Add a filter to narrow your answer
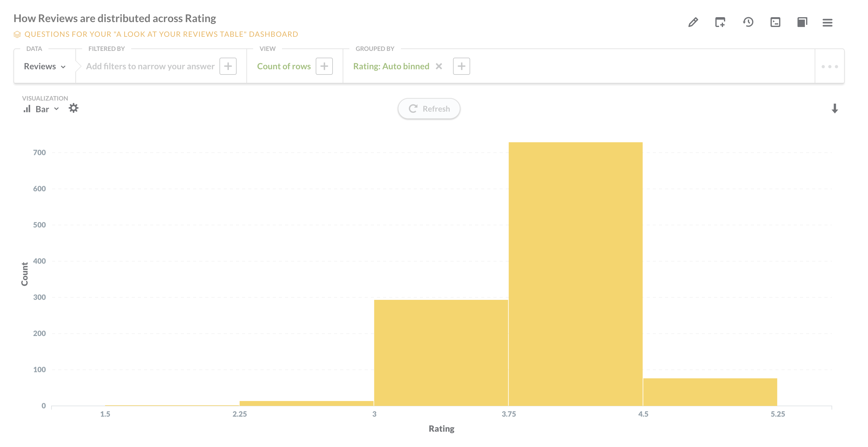Screen dimensions: 868x447 [228, 66]
